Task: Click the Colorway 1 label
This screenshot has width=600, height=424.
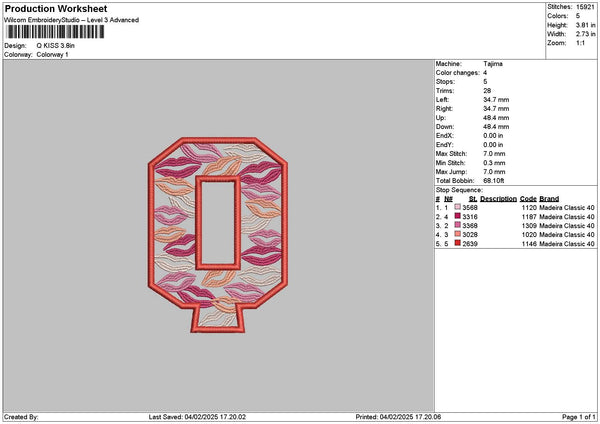Action: pyautogui.click(x=52, y=55)
